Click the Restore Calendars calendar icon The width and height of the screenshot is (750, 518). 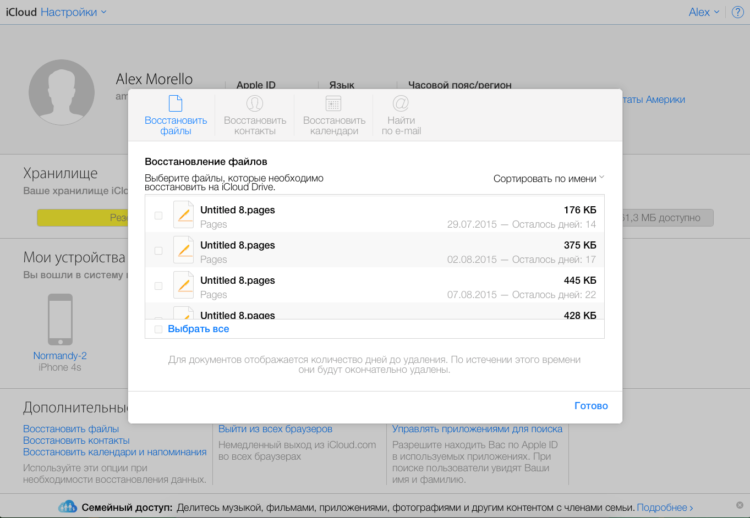click(x=333, y=103)
